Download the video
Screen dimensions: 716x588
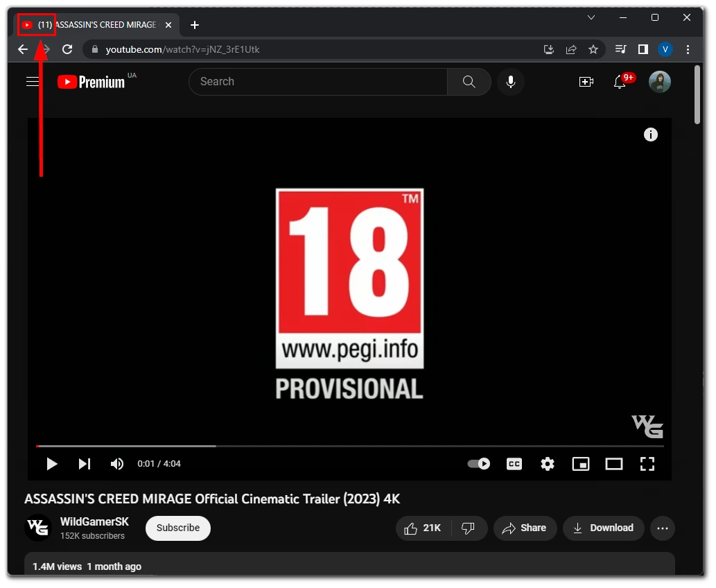click(603, 528)
